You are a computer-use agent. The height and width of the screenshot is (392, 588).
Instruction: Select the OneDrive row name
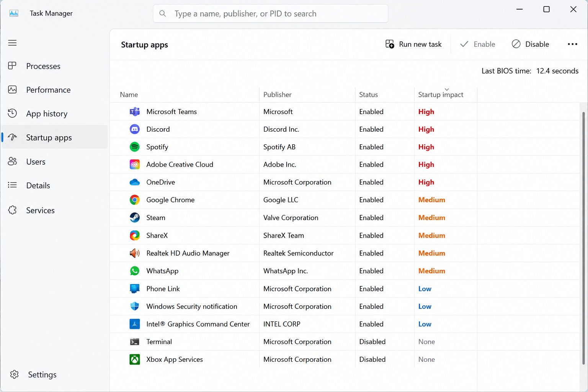click(160, 182)
